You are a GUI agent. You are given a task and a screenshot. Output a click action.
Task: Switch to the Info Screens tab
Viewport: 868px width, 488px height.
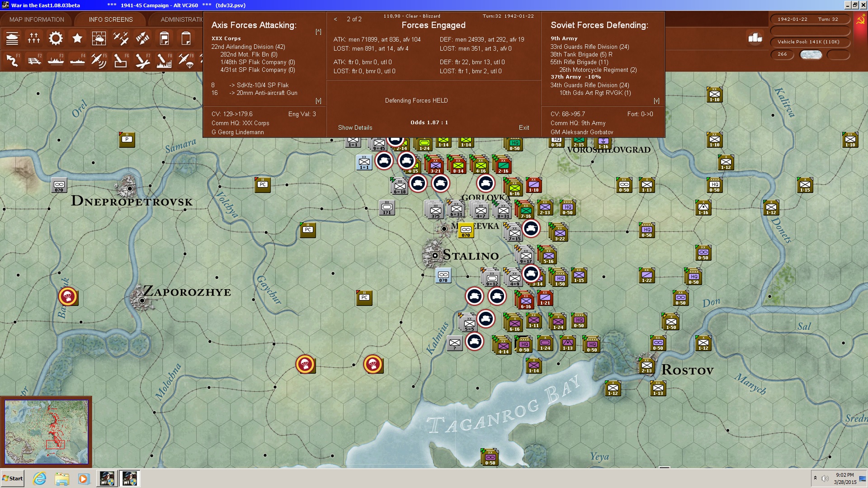point(111,19)
